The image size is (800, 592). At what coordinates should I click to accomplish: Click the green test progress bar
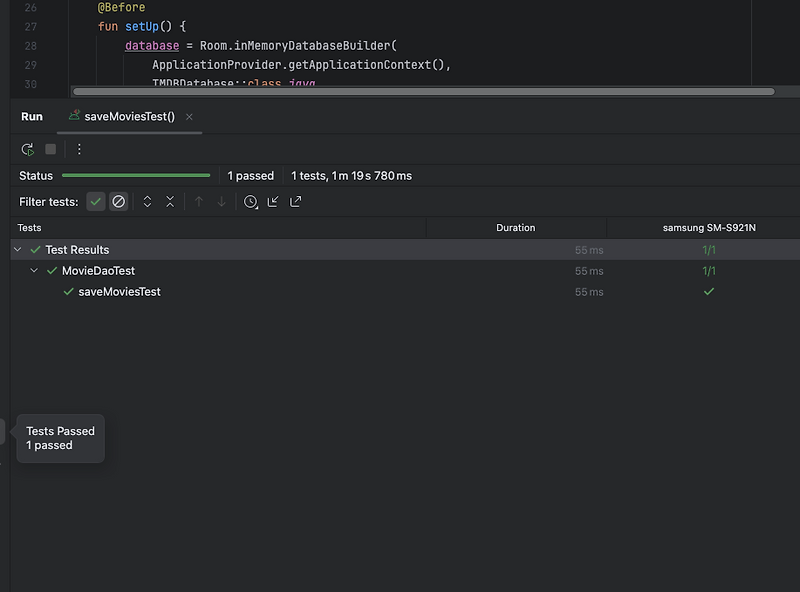136,176
